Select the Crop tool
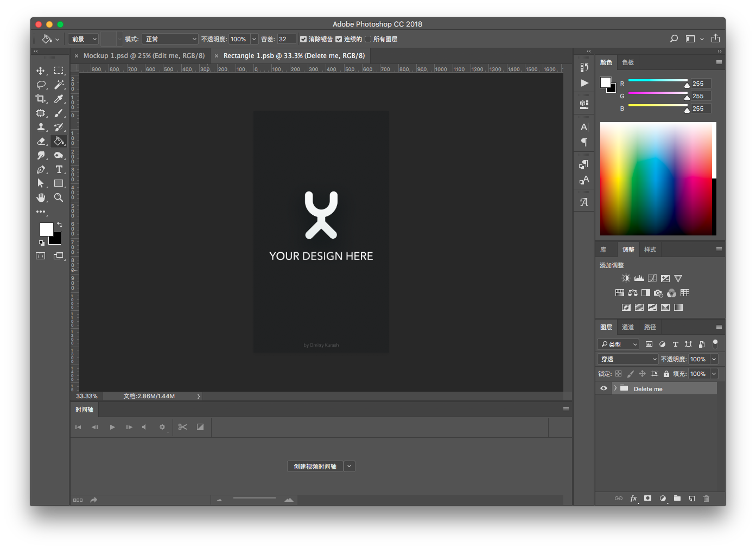756x549 pixels. pos(41,99)
